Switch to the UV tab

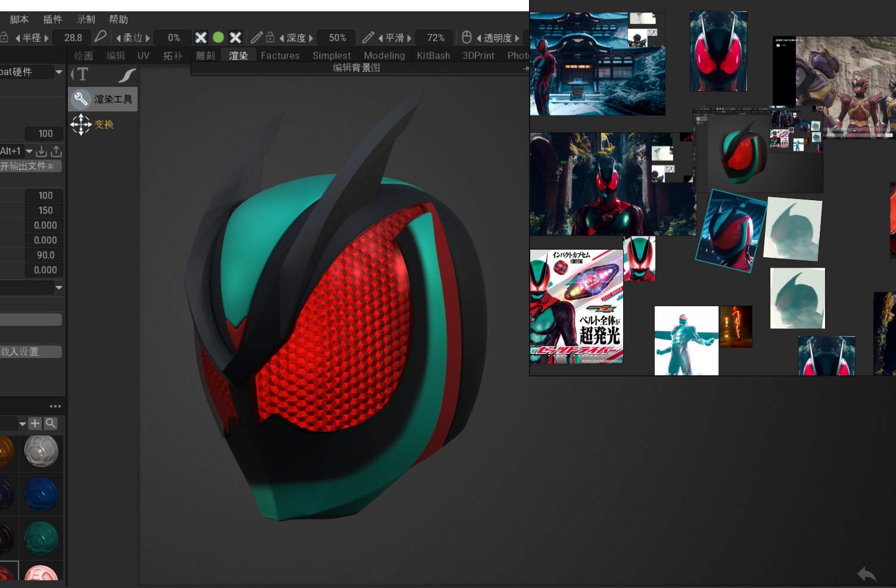point(144,55)
